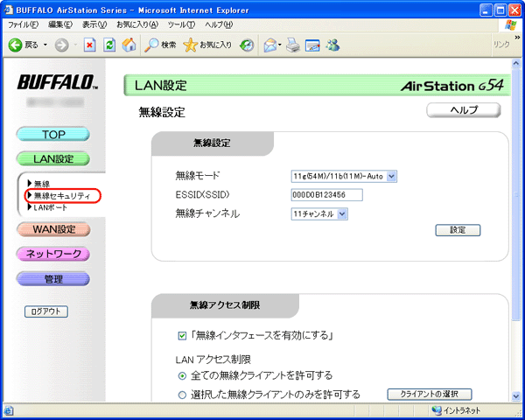Open the 表示(V) menu
This screenshot has width=525, height=420.
click(x=94, y=24)
